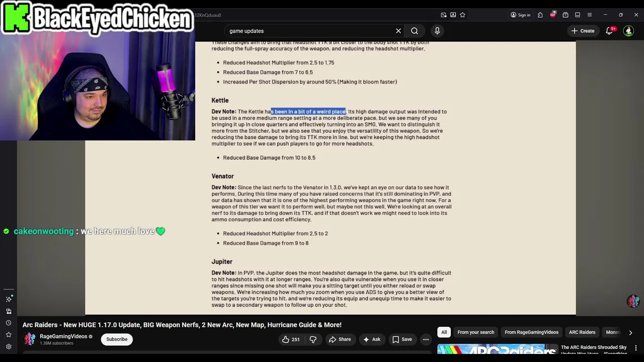Click the BlackEyedChicken channel logo
Screen dimensions: 644x362
(x=98, y=18)
